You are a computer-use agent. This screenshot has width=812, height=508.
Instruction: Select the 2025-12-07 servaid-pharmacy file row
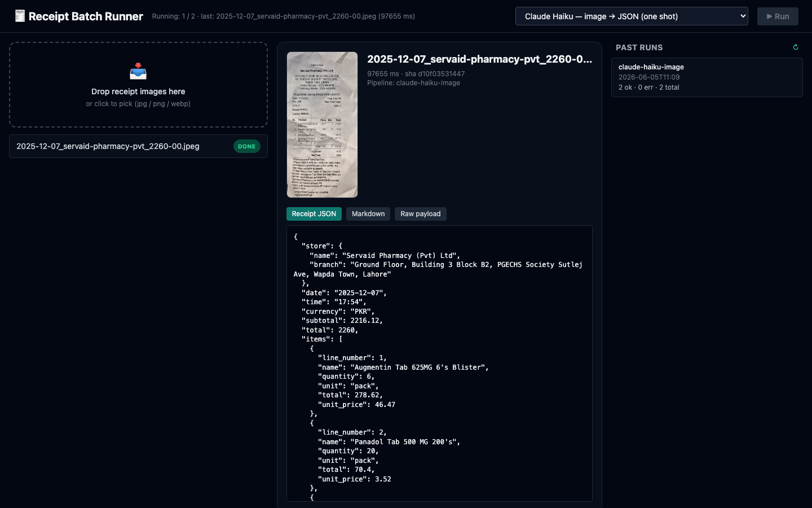[138, 146]
